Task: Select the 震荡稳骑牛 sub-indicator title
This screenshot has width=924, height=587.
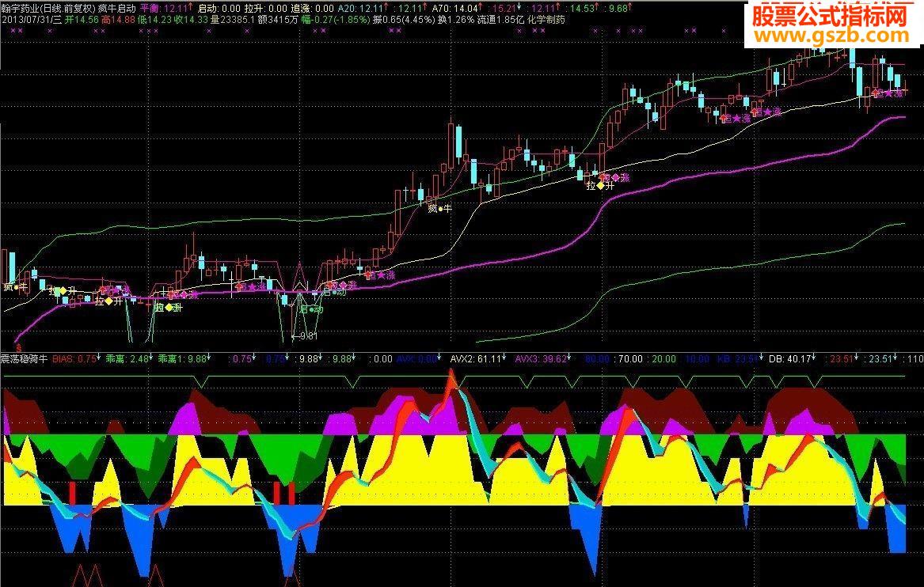Action: (25, 358)
